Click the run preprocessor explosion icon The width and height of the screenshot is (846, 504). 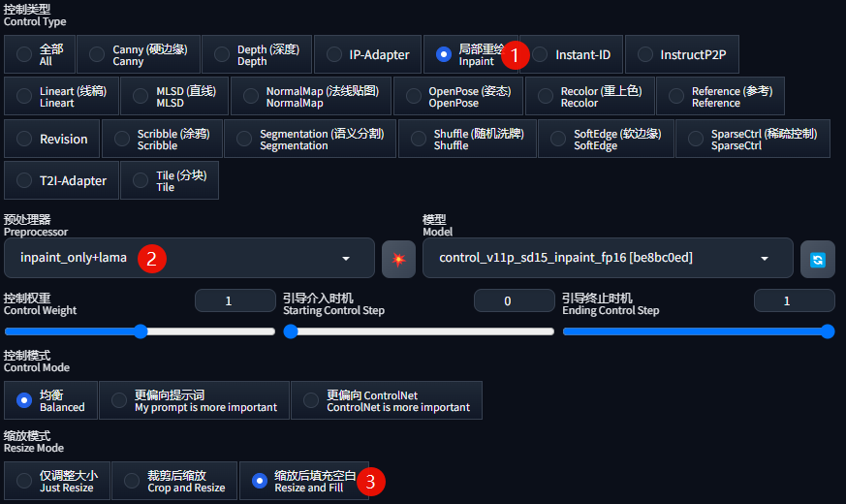coord(398,260)
